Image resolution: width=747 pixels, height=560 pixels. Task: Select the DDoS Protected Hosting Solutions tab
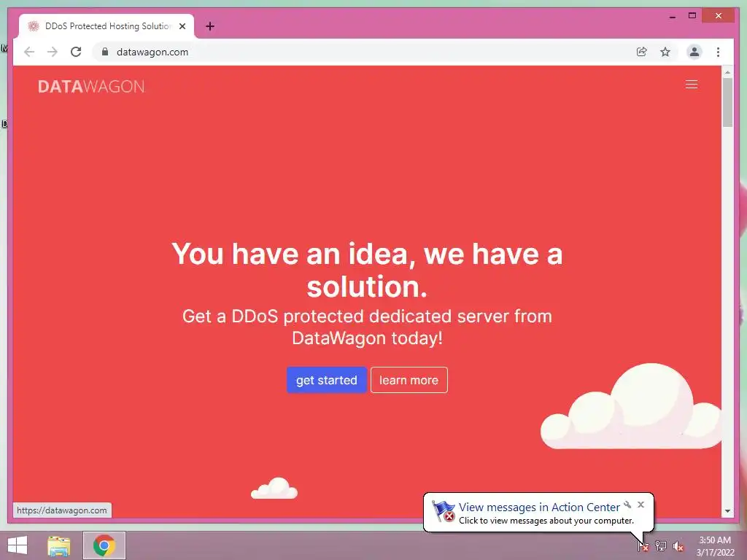pyautogui.click(x=107, y=26)
